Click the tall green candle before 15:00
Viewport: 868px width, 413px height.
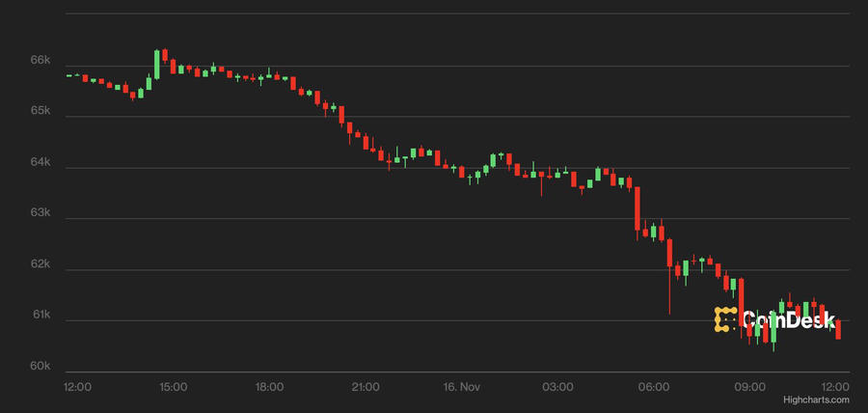coord(156,64)
